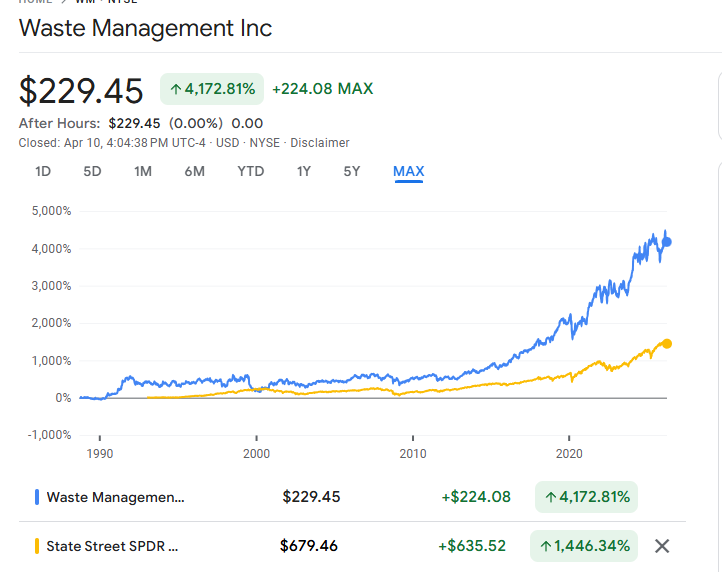Click the 3,000% y-axis label

[x=51, y=286]
